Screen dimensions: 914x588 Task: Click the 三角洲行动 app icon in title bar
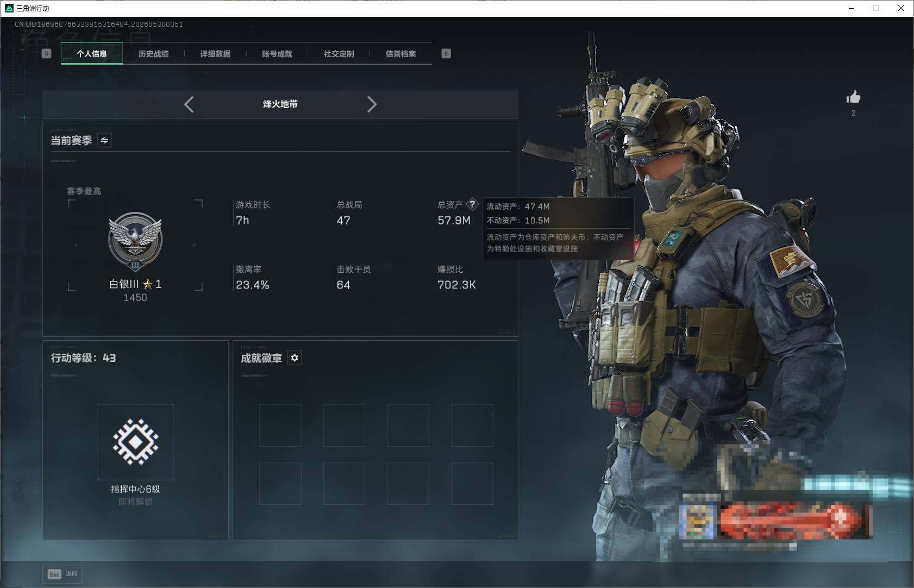click(9, 8)
